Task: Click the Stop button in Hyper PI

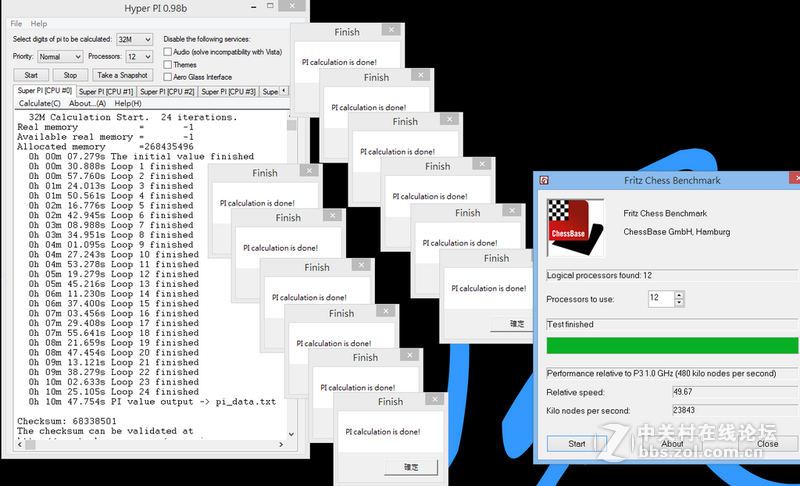Action: pos(70,75)
